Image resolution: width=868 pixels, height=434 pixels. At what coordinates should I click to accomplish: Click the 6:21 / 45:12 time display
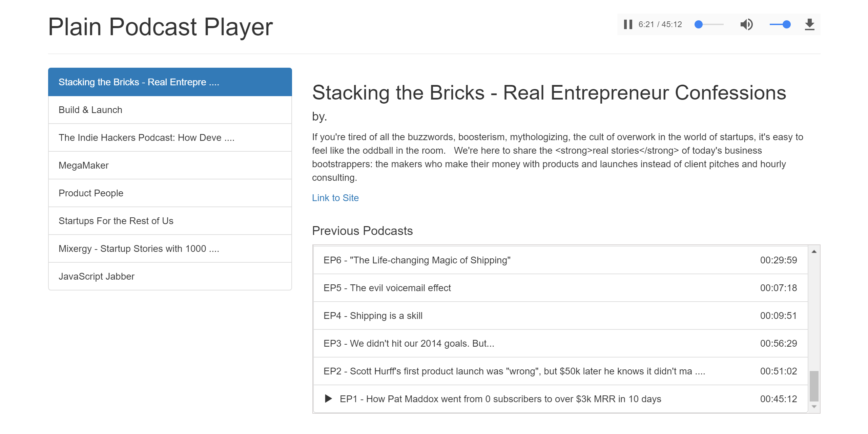point(660,24)
